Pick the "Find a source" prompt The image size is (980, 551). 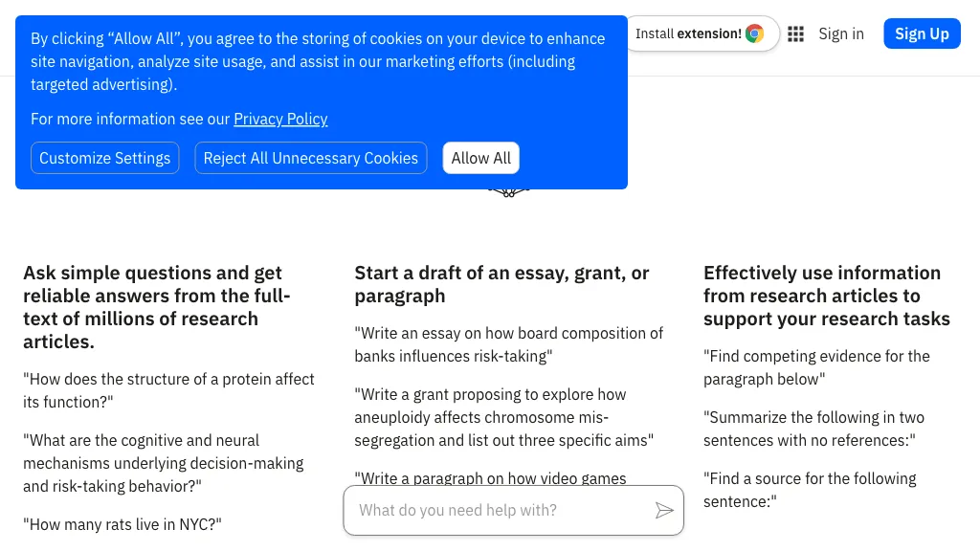tap(810, 490)
